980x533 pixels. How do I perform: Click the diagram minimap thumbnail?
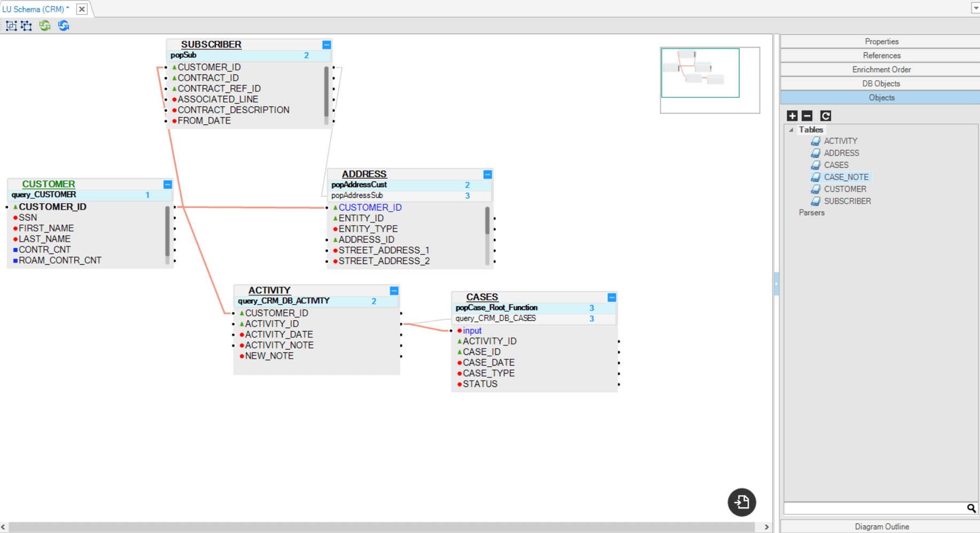coord(700,73)
